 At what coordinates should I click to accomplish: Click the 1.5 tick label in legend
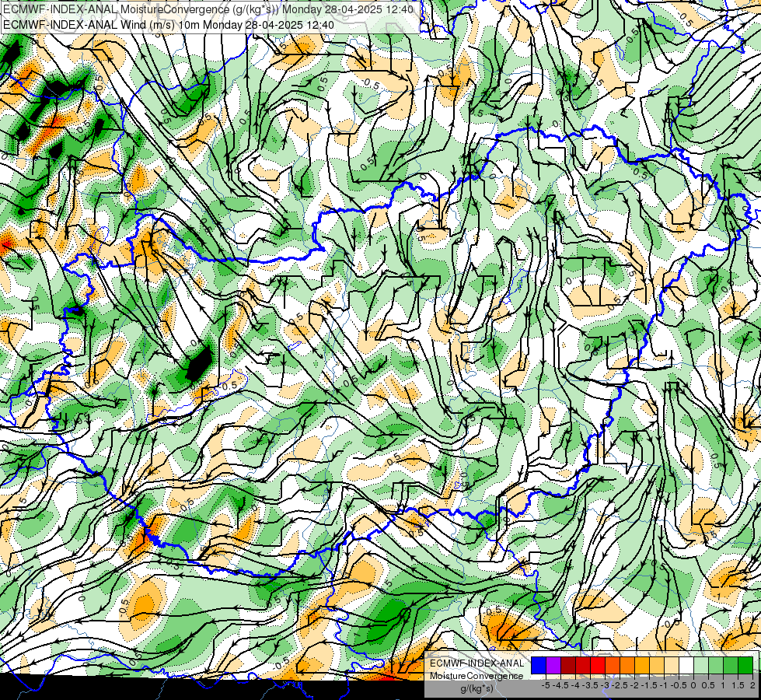[x=738, y=685]
